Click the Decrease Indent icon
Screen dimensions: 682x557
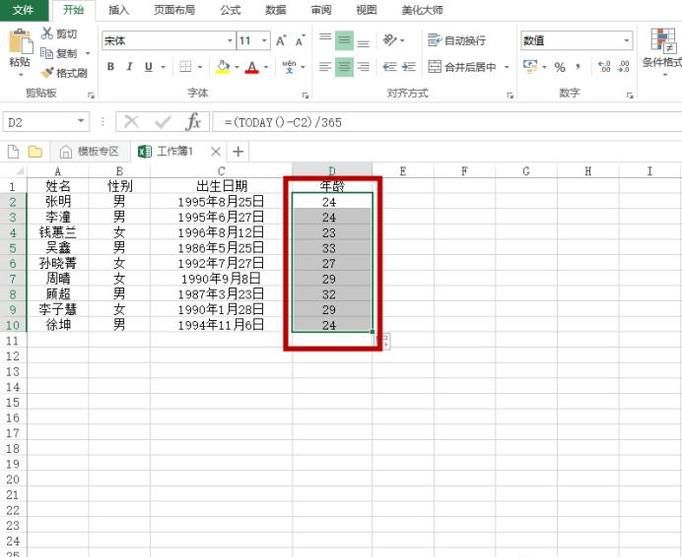pos(390,67)
